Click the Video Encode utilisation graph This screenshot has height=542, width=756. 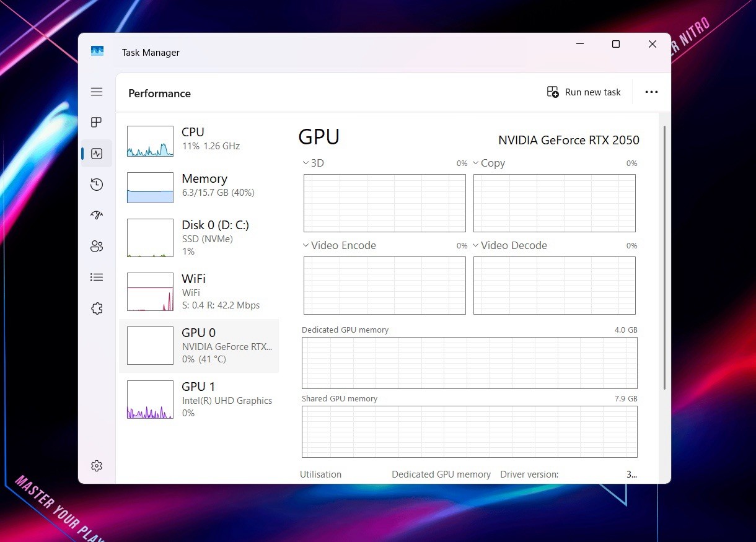(x=385, y=286)
